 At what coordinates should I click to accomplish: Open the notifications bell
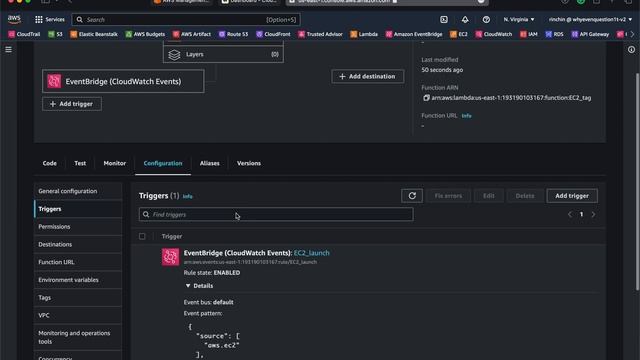tap(465, 19)
